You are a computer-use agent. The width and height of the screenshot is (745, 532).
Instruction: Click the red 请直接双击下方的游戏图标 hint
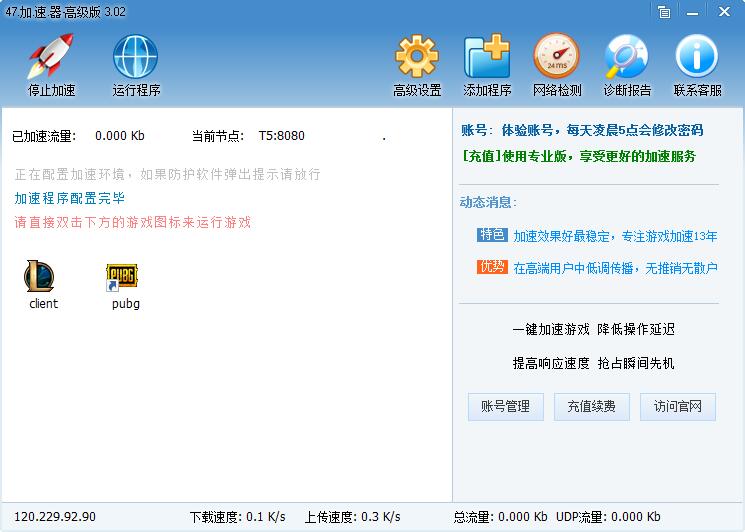coord(133,222)
